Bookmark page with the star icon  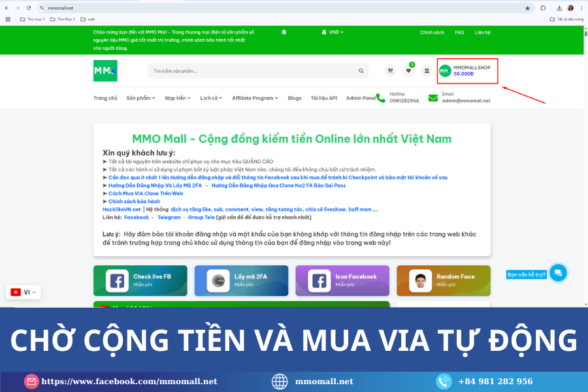pos(527,8)
